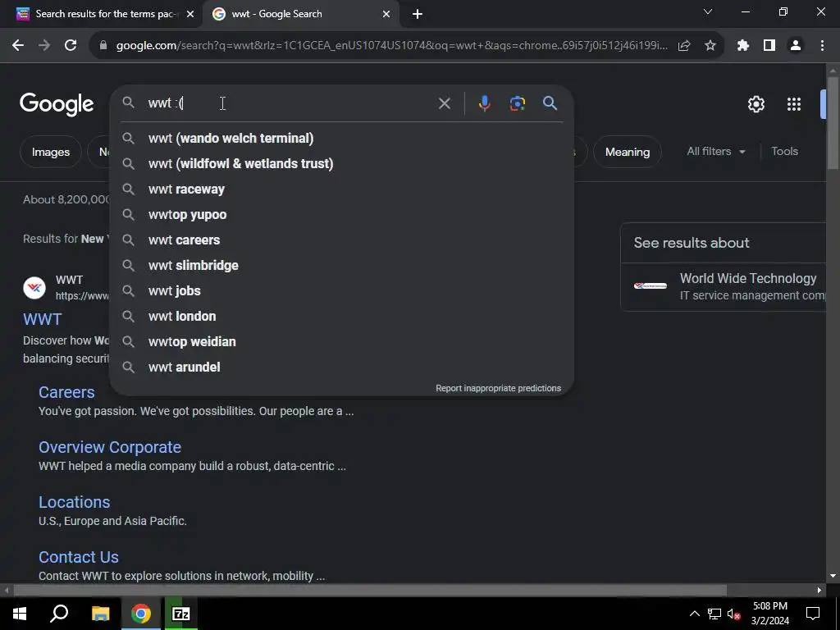840x630 pixels.
Task: Click inside the Google search input
Action: click(290, 103)
